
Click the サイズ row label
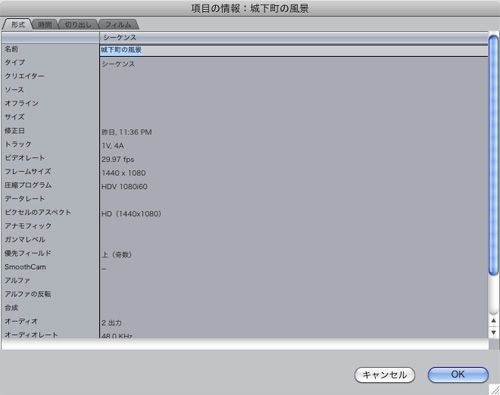tap(15, 117)
